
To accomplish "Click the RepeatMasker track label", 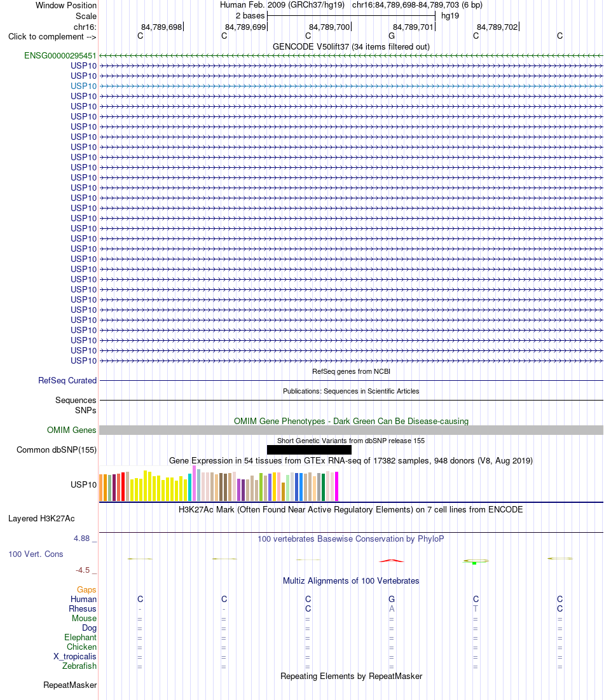I will pos(70,685).
